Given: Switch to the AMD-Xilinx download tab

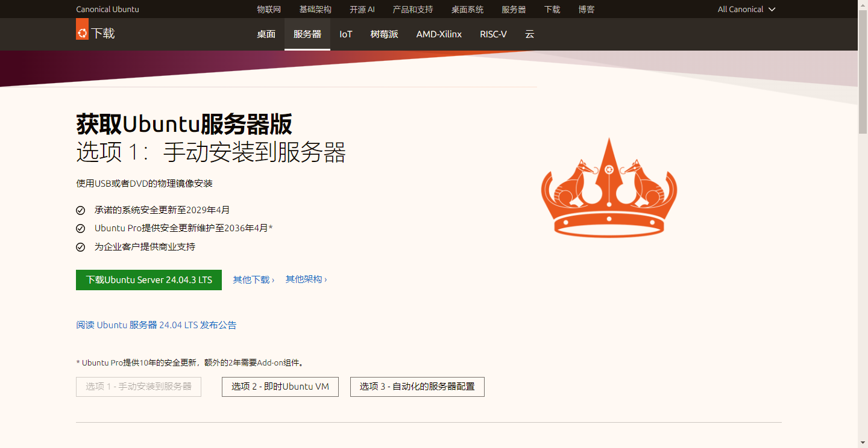Looking at the screenshot, I should pos(439,34).
